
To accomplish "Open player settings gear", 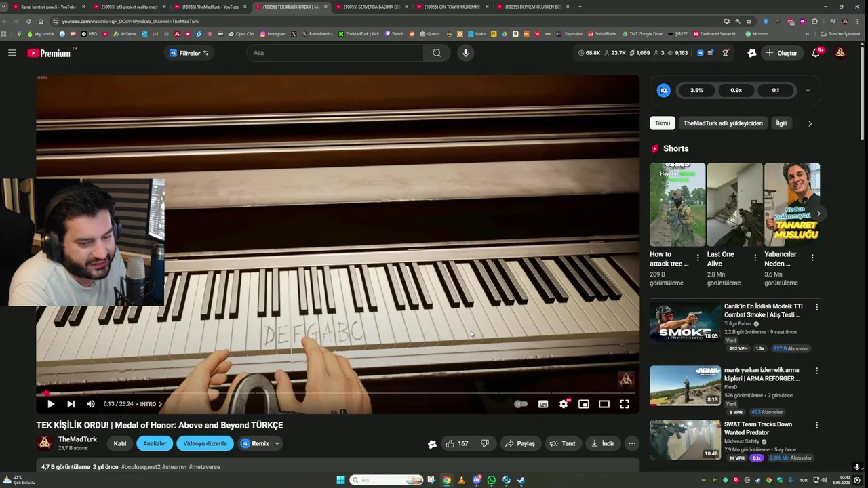I will [x=564, y=404].
